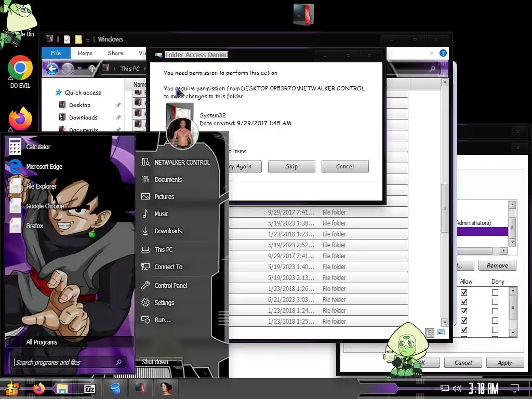
Task: Click the volume speaker tray icon
Action: tap(457, 389)
